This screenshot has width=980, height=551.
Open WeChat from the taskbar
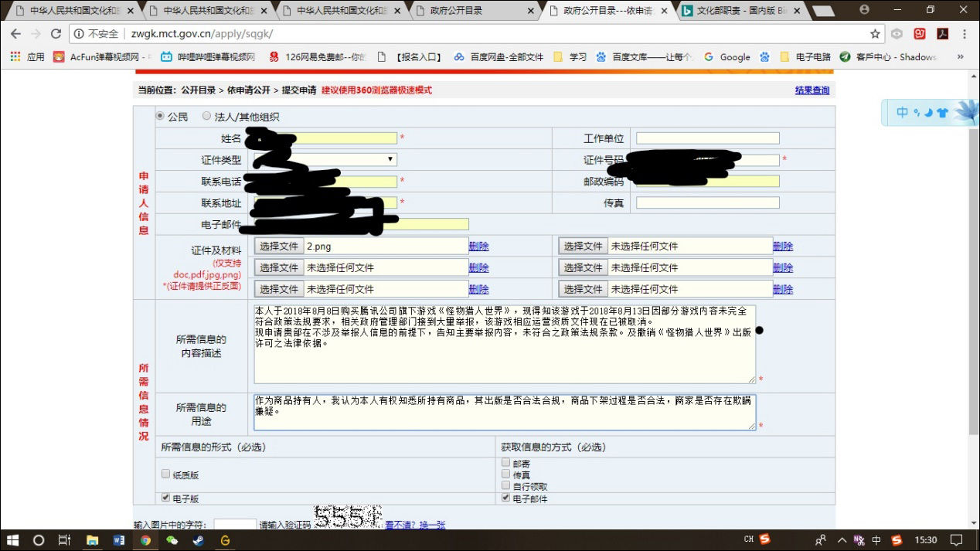tap(172, 540)
